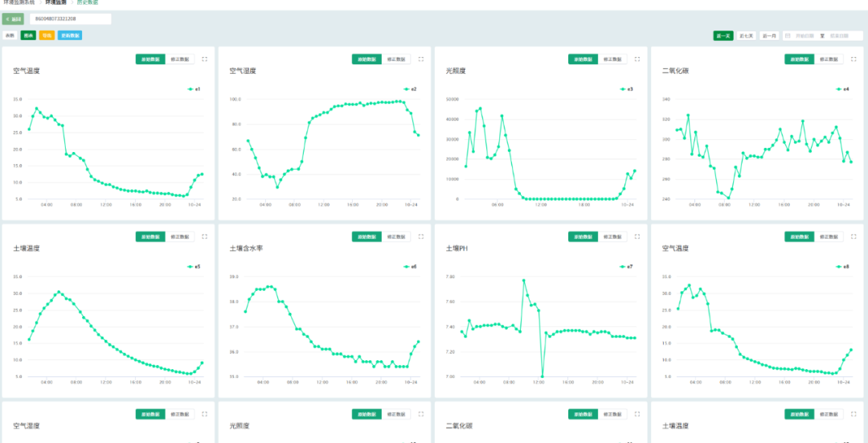Toggle the e1 legend series
This screenshot has height=443, width=868.
point(194,89)
